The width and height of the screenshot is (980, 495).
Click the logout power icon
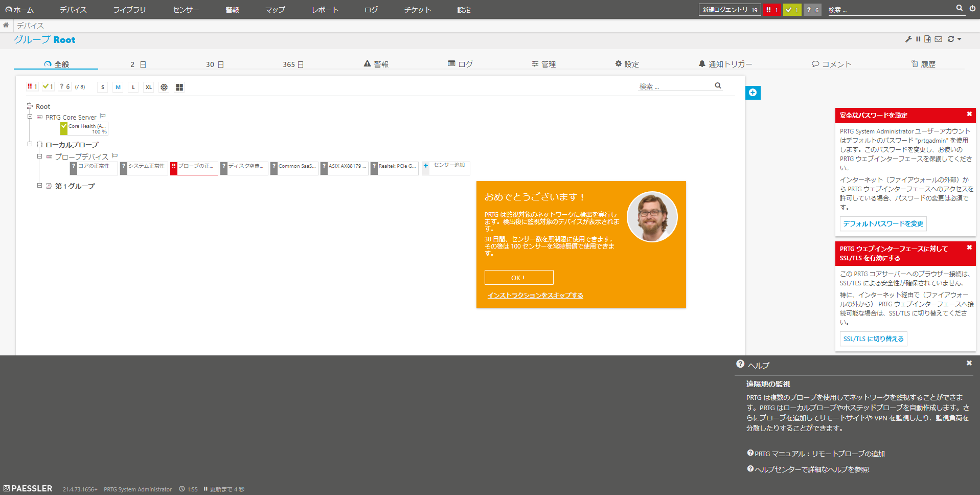click(972, 9)
